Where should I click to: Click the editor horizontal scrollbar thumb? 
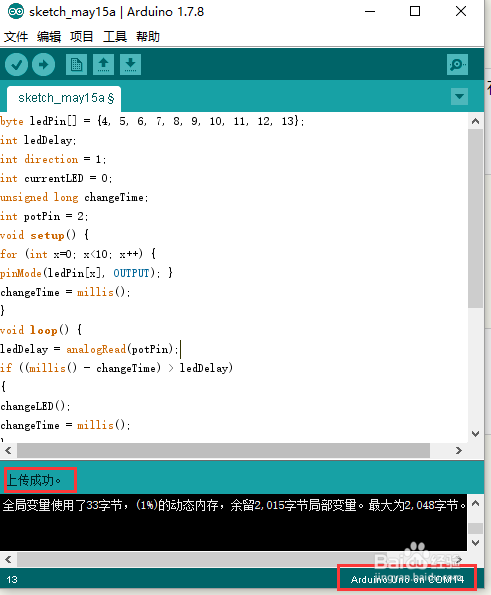point(223,450)
